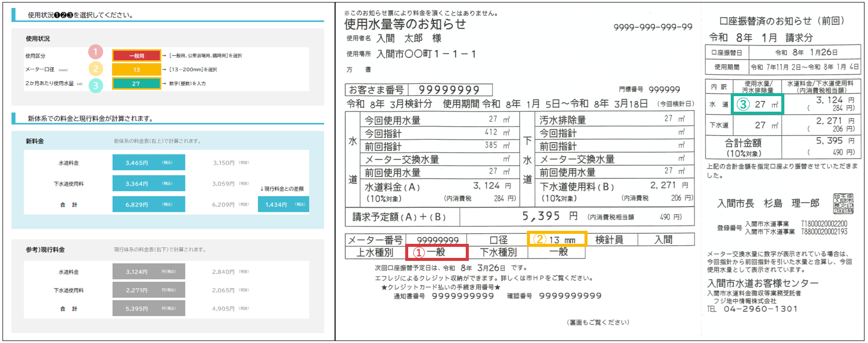Select the hint text 数字(整数)を入力

[187, 84]
